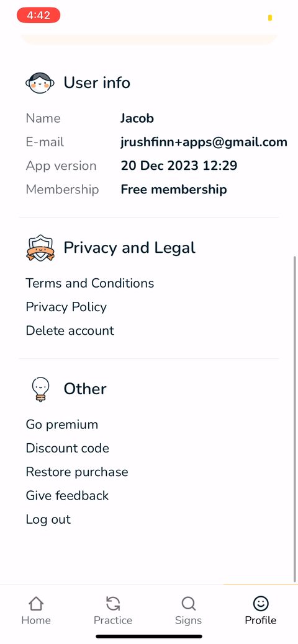Switch to the Signs tab label
Viewport: 298px width, 644px height.
[188, 620]
